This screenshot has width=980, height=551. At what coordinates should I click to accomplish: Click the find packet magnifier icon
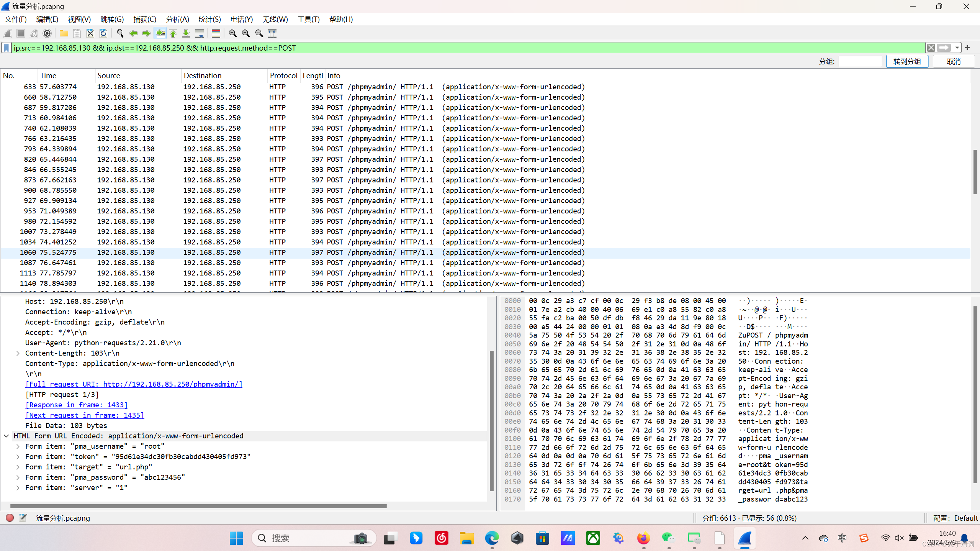[x=120, y=33]
